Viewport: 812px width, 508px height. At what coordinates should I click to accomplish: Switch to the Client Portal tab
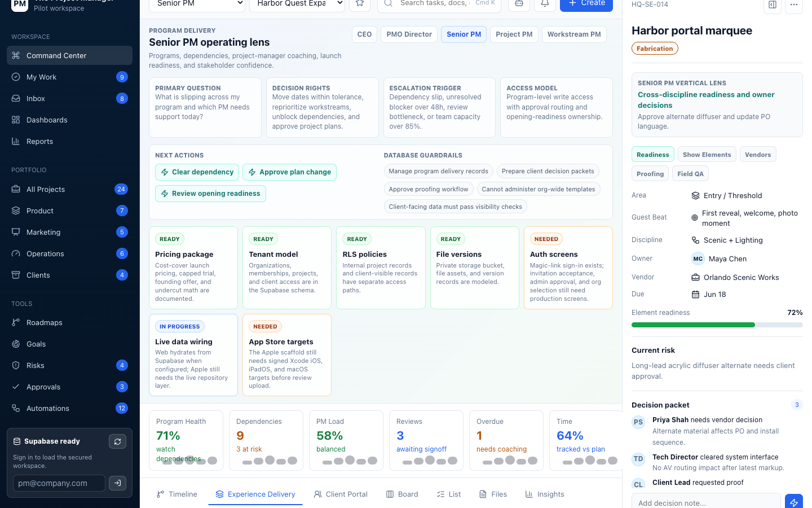click(341, 494)
